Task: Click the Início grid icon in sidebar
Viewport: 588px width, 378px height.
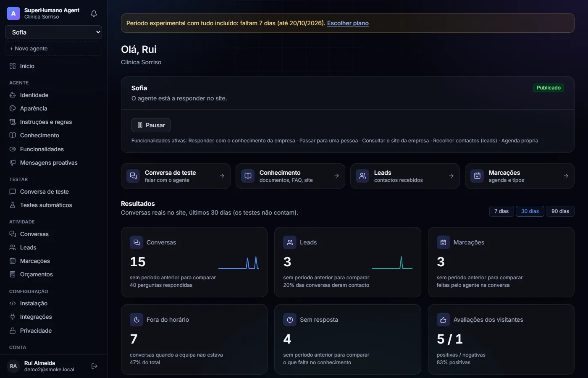Action: click(x=13, y=66)
